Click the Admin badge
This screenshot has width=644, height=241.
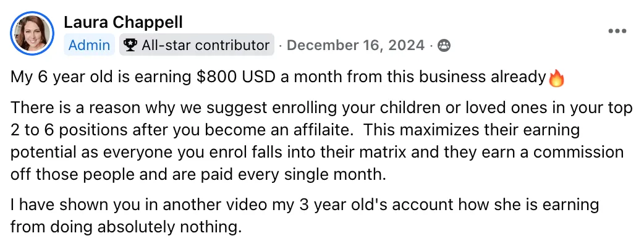click(x=89, y=45)
